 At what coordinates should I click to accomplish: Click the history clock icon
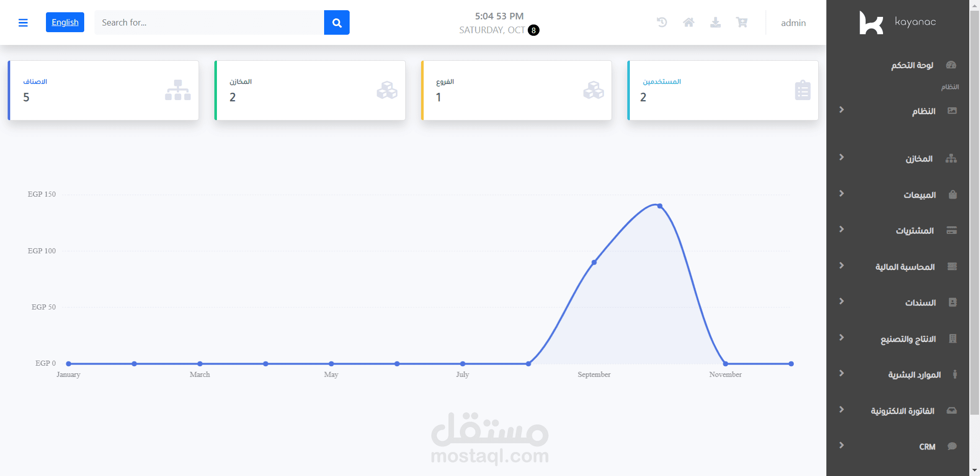point(662,22)
